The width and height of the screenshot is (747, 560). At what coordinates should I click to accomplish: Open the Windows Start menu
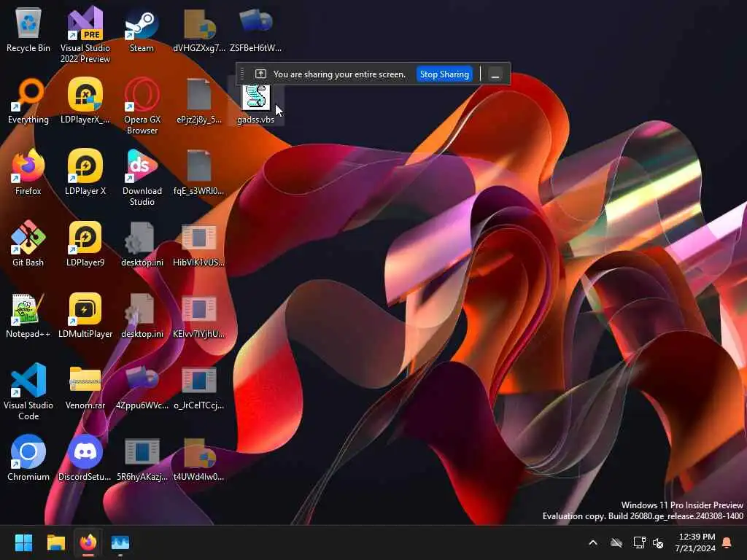23,542
